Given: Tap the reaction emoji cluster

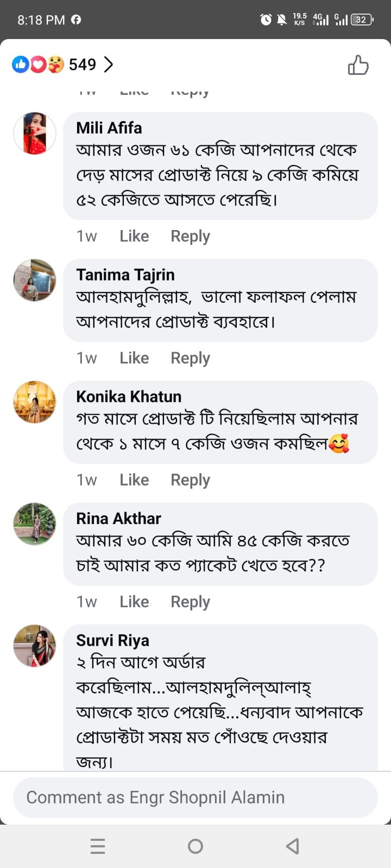Looking at the screenshot, I should [38, 65].
